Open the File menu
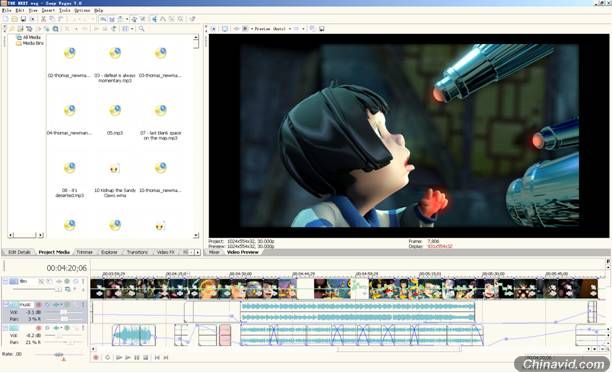The width and height of the screenshot is (612, 372). tap(6, 10)
